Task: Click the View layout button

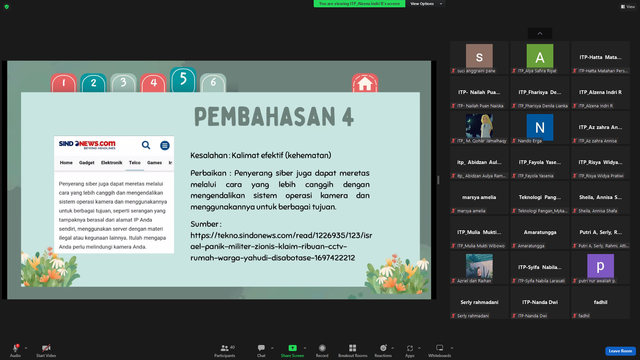Action: click(628, 7)
